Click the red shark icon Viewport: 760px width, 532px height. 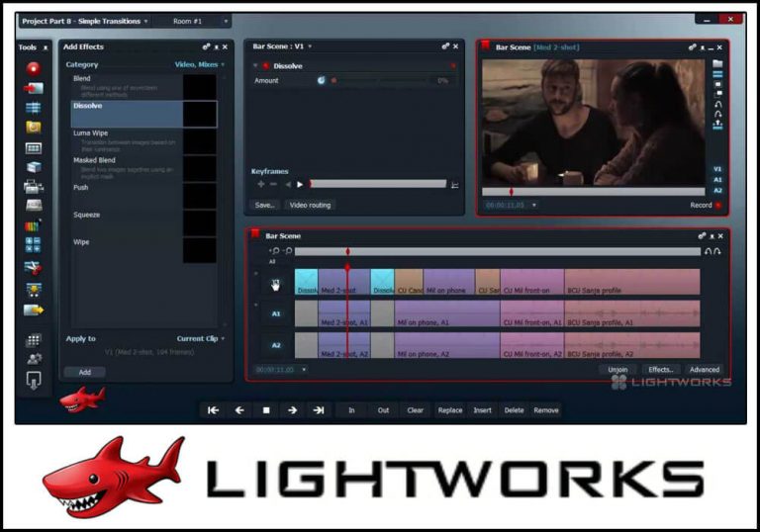(82, 399)
